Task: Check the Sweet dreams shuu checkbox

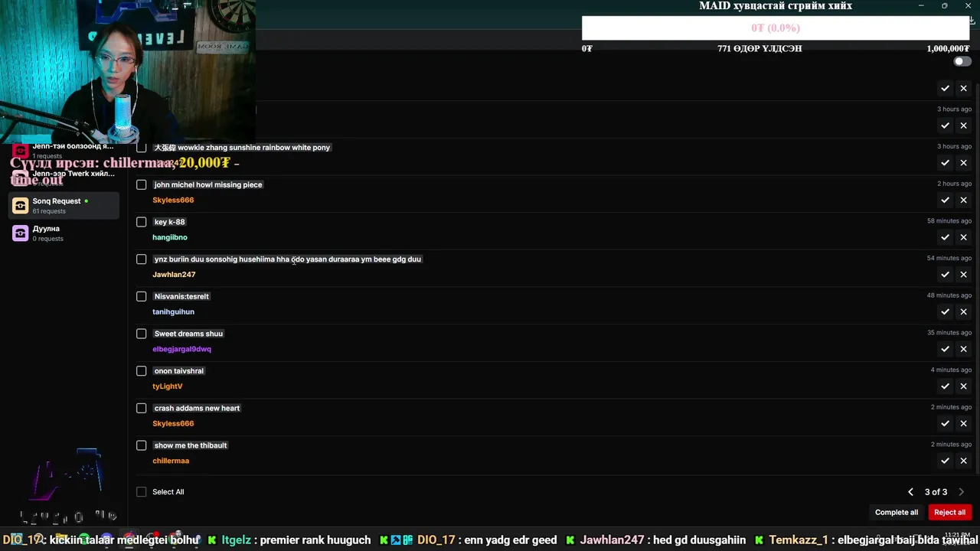Action: (142, 334)
